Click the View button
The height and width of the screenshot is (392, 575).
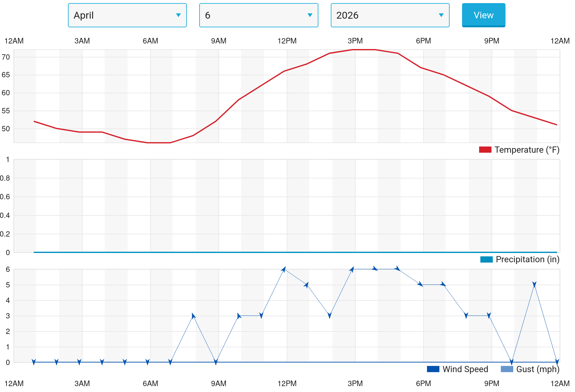[483, 15]
